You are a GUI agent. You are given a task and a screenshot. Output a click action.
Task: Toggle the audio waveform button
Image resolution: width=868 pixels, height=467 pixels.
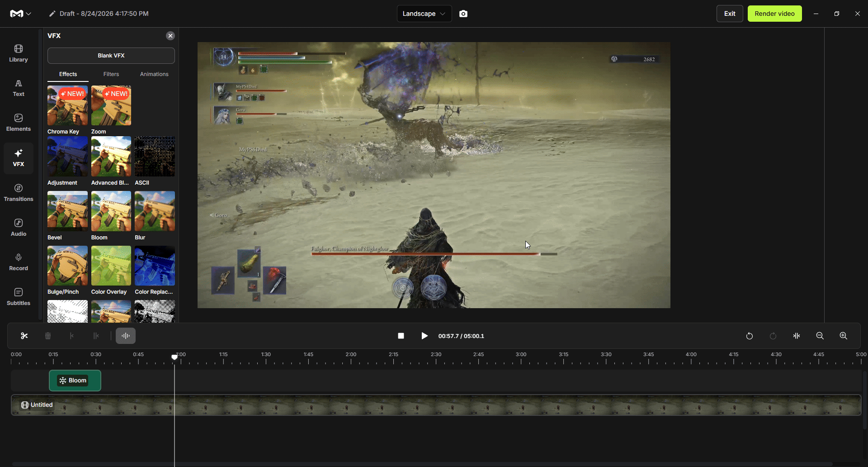126,336
